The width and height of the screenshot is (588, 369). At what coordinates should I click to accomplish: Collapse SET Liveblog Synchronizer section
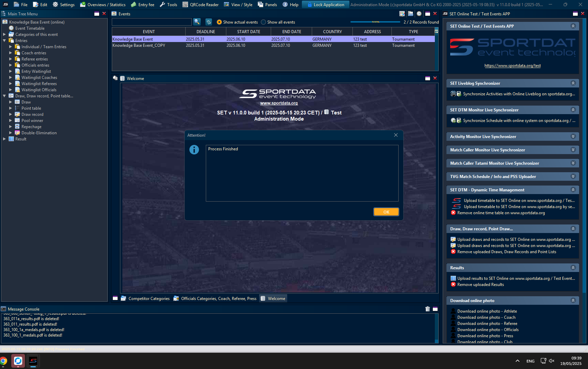point(573,83)
